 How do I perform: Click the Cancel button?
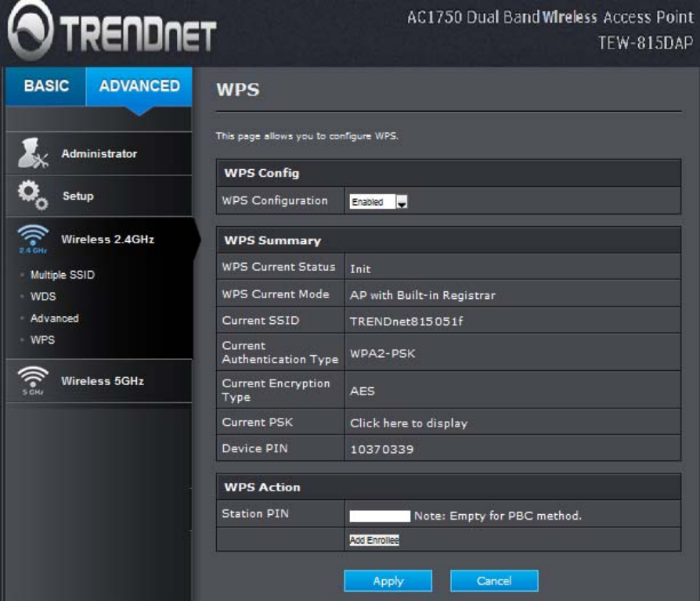point(494,581)
